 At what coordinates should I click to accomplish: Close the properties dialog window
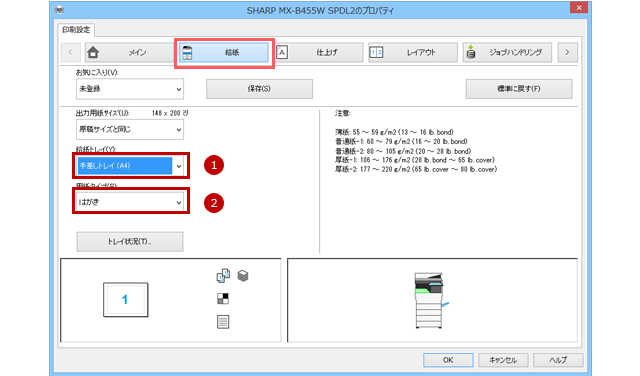click(x=579, y=8)
